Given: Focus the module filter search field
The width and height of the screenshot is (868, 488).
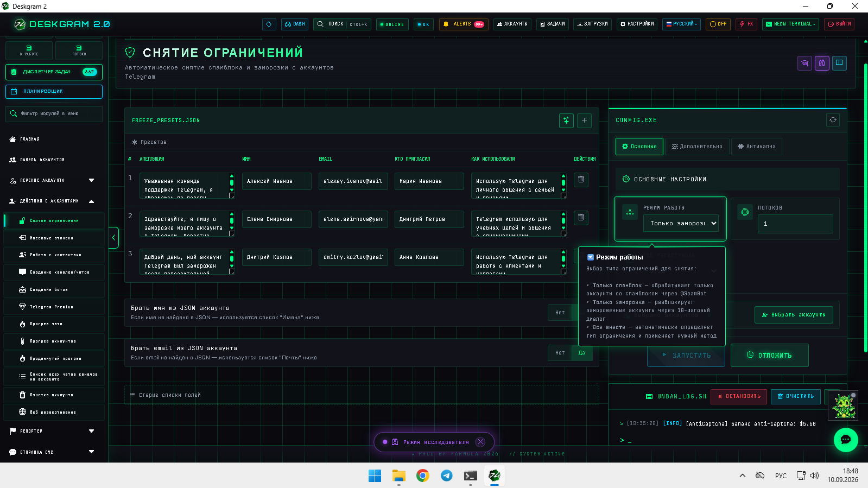Looking at the screenshot, I should (x=54, y=114).
